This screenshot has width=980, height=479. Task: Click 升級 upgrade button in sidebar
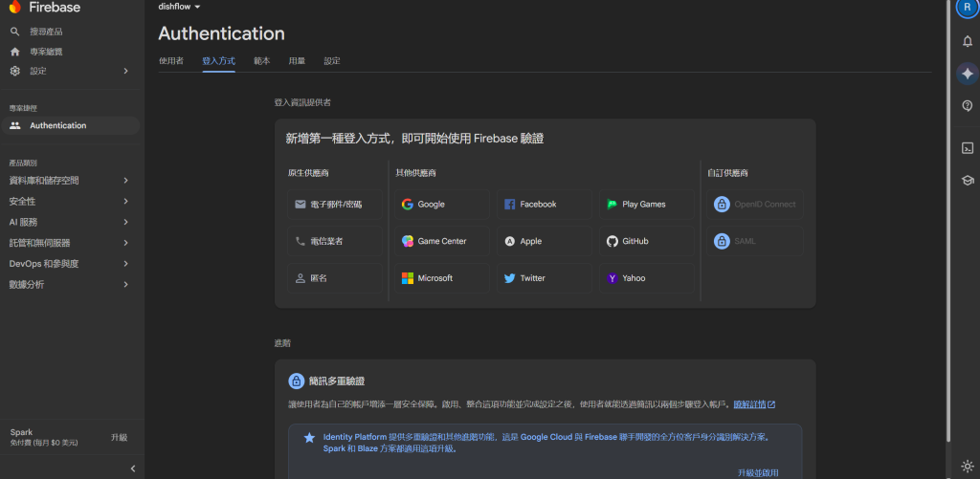(x=119, y=437)
